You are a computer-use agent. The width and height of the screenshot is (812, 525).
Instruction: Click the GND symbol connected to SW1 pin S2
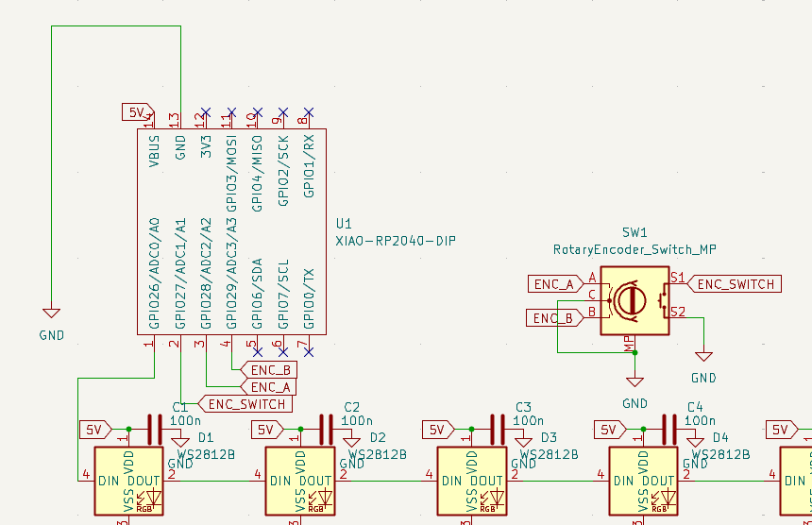[x=703, y=356]
